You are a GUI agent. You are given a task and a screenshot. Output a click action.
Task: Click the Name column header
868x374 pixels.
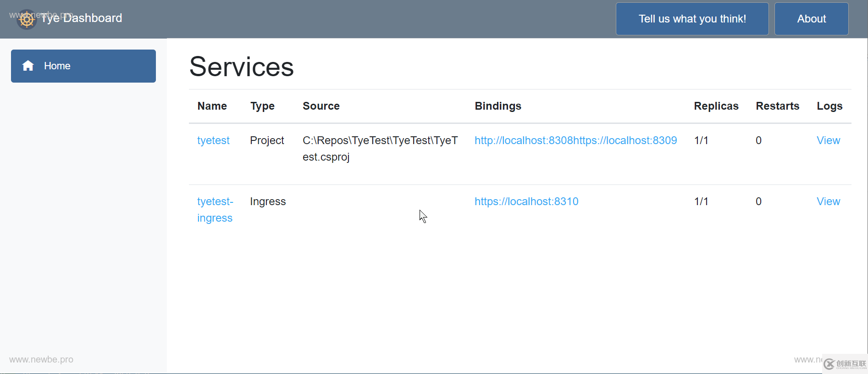[212, 106]
